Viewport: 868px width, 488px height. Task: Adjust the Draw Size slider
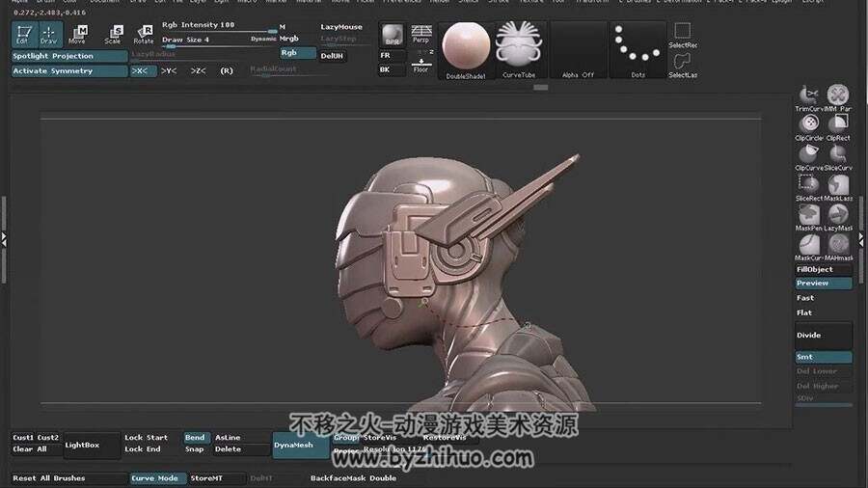pos(219,41)
